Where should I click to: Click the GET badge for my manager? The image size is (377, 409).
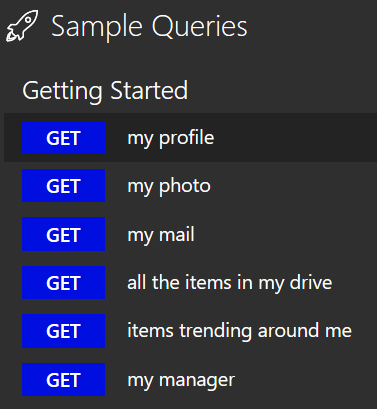point(63,380)
